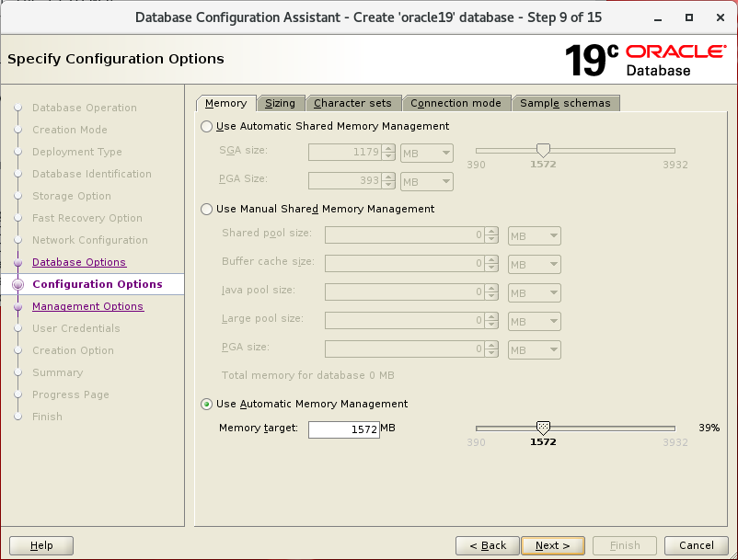Open the Buffer cache size unit dropdown
Viewport: 738px width, 560px height.
click(535, 264)
